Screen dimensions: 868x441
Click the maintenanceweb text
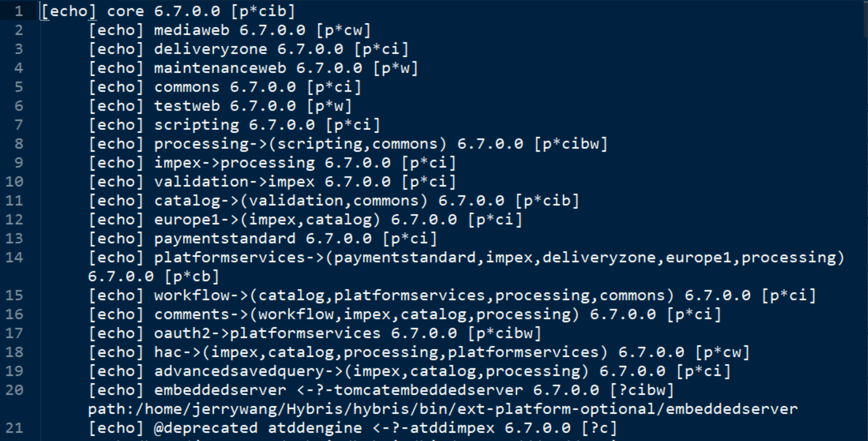220,68
